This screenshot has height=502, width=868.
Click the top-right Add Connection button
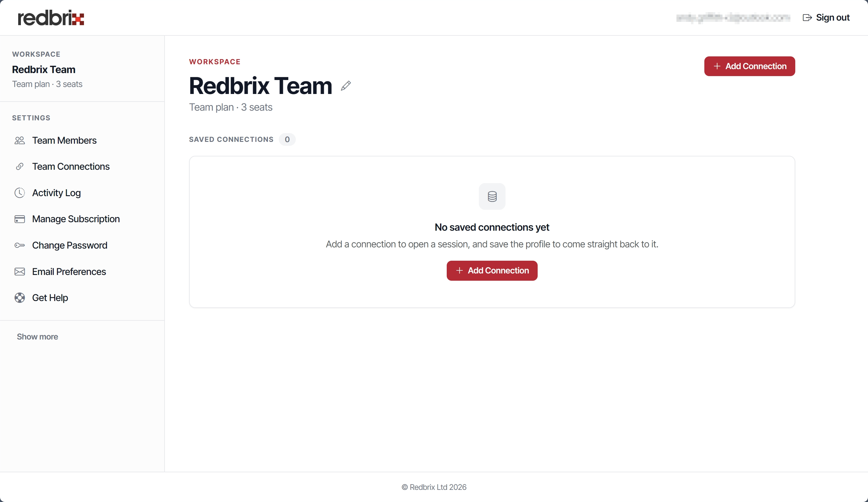(x=749, y=66)
